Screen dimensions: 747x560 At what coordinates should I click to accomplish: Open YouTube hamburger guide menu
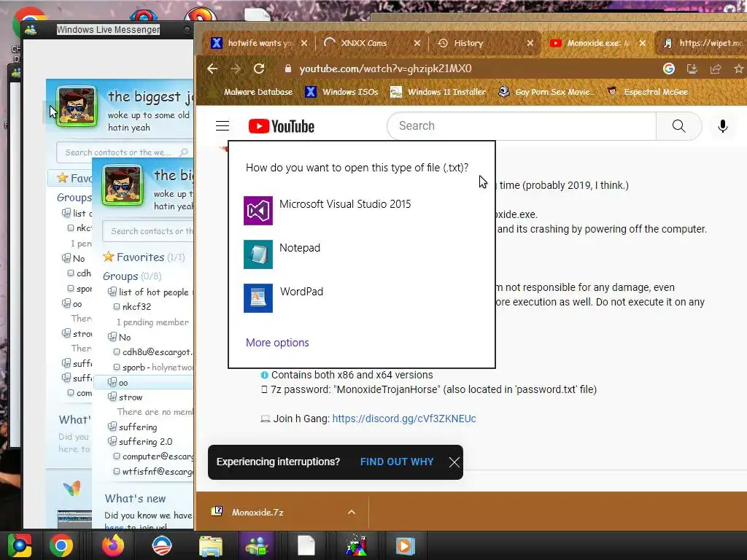coord(222,125)
